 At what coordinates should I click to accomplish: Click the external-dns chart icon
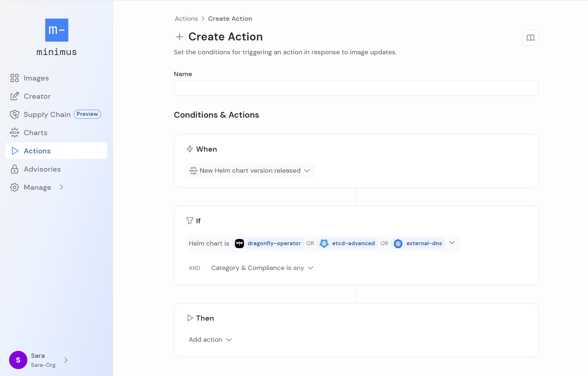398,243
